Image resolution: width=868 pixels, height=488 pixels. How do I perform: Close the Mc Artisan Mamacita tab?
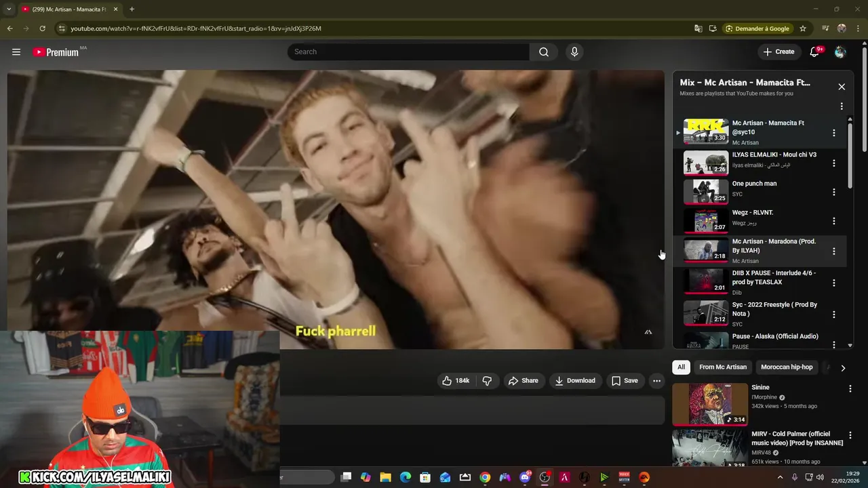coord(115,9)
